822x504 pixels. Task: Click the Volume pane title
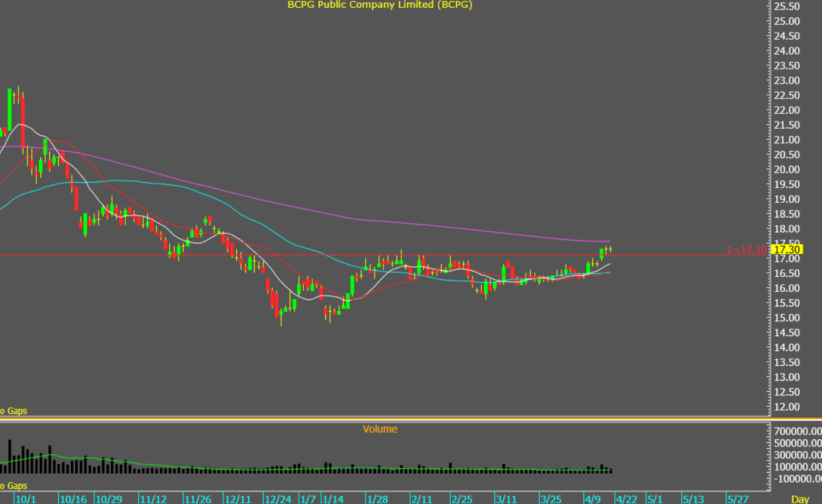pyautogui.click(x=380, y=429)
